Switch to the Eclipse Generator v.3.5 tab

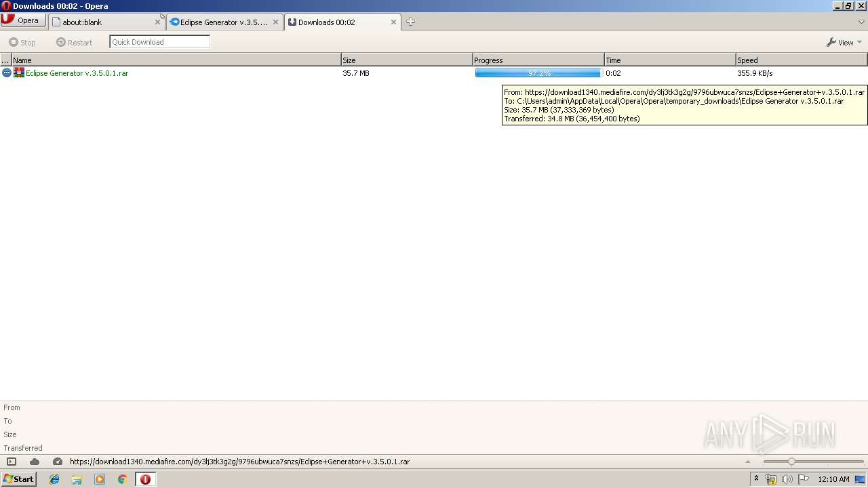(224, 22)
